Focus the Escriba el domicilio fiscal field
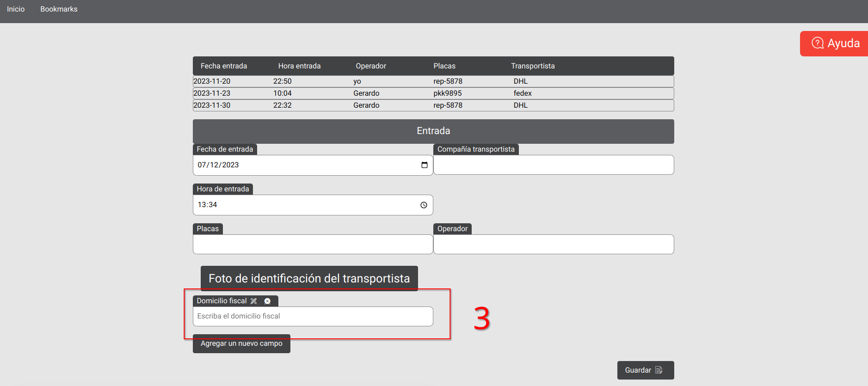The image size is (868, 386). tap(313, 317)
